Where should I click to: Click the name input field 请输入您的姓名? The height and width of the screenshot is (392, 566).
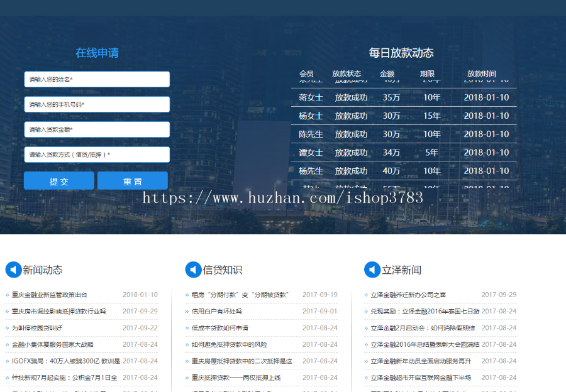point(97,79)
